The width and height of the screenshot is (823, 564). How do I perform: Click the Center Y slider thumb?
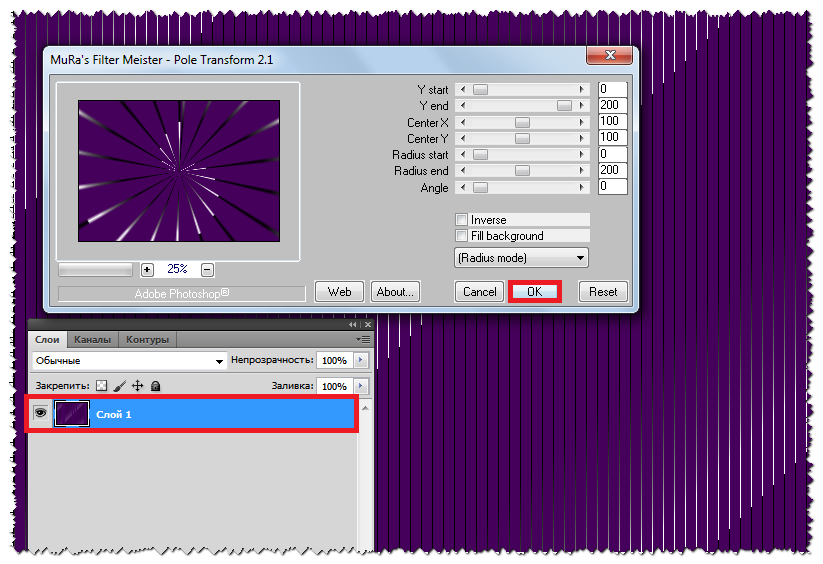522,139
